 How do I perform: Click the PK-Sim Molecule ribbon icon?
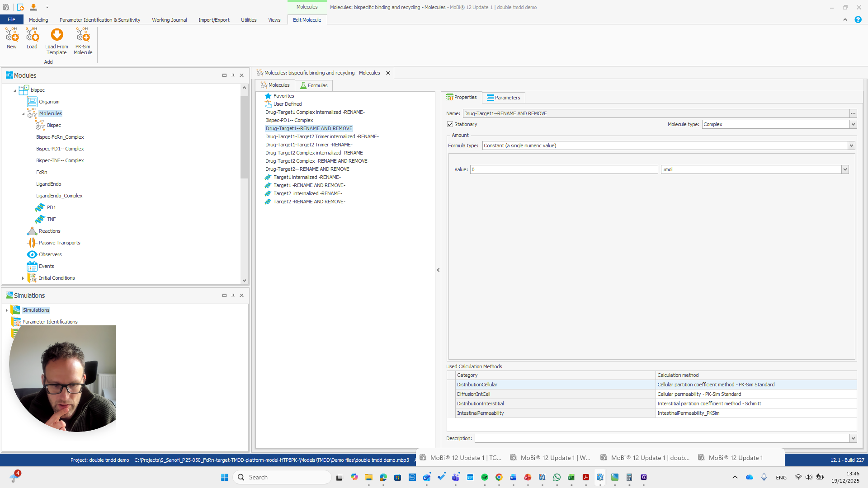(83, 35)
